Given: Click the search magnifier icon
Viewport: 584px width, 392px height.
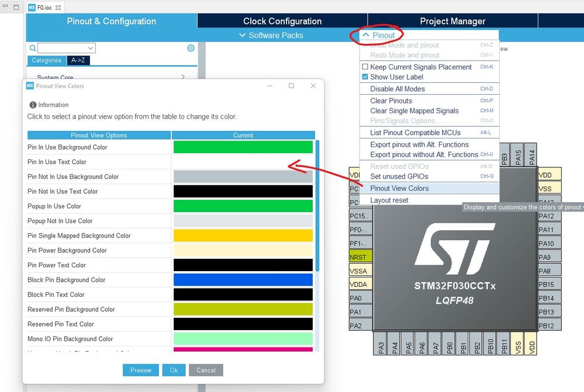Looking at the screenshot, I should (33, 48).
